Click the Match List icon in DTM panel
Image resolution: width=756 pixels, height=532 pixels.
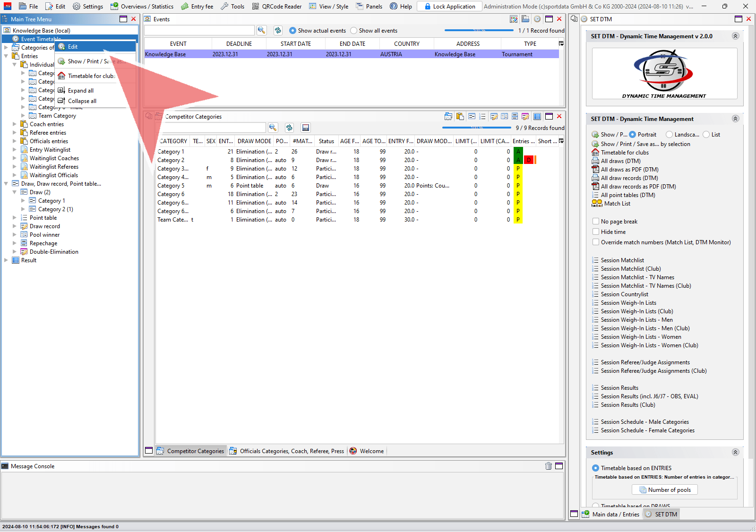click(x=597, y=204)
